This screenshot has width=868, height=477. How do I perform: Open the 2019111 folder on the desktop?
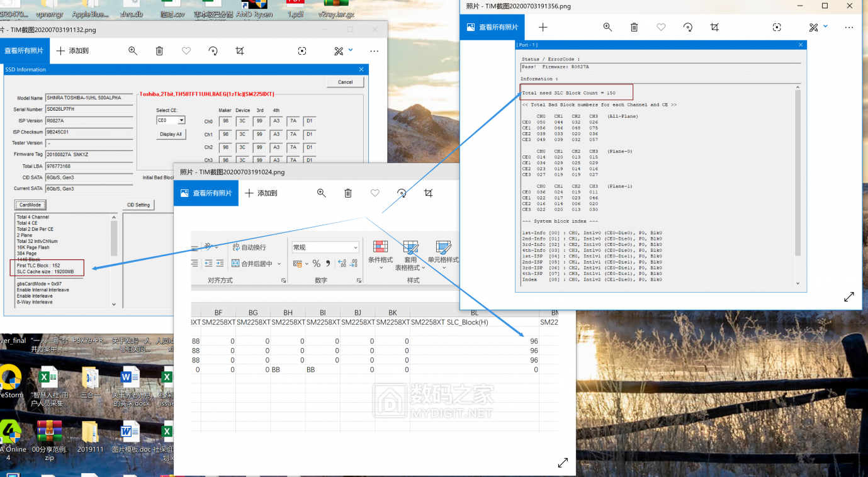[90, 434]
